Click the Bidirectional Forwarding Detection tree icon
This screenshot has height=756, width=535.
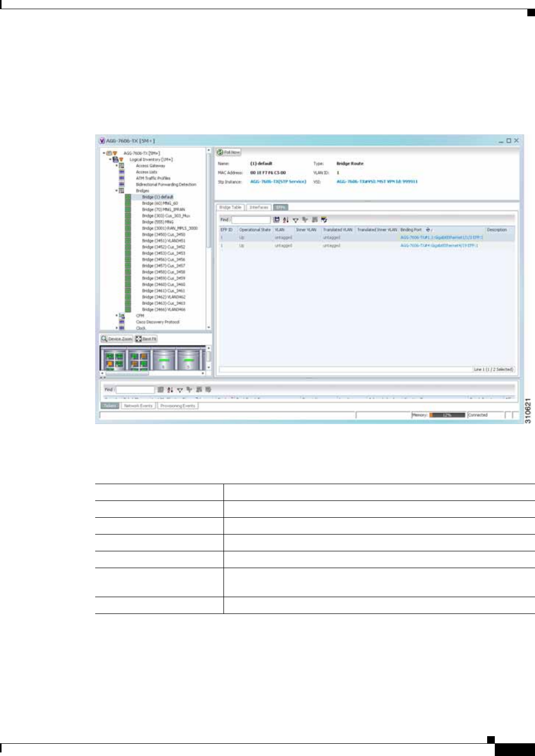point(122,184)
